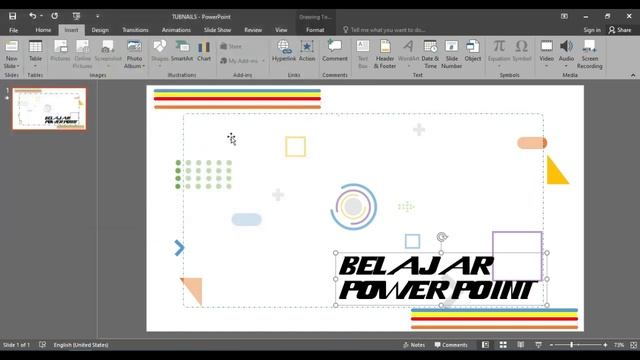Open the Drawing Tools Format tab
Image resolution: width=640 pixels, height=360 pixels.
(315, 30)
